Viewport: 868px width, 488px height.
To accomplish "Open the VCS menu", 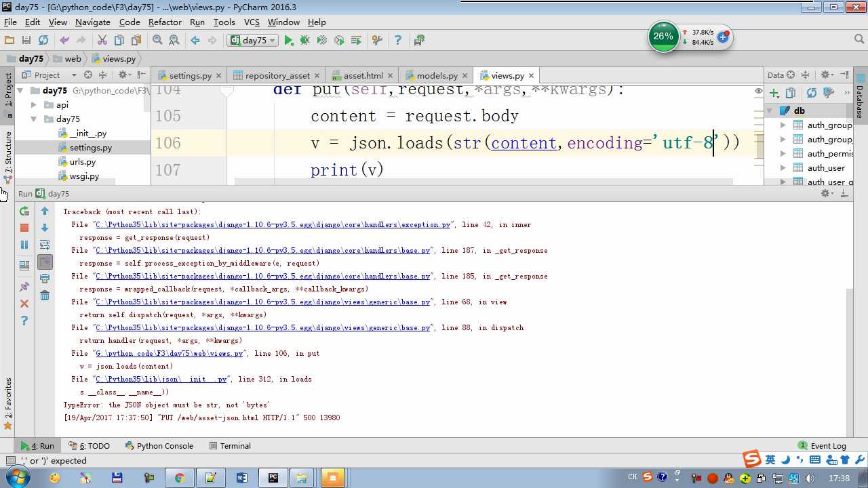I will [x=252, y=22].
